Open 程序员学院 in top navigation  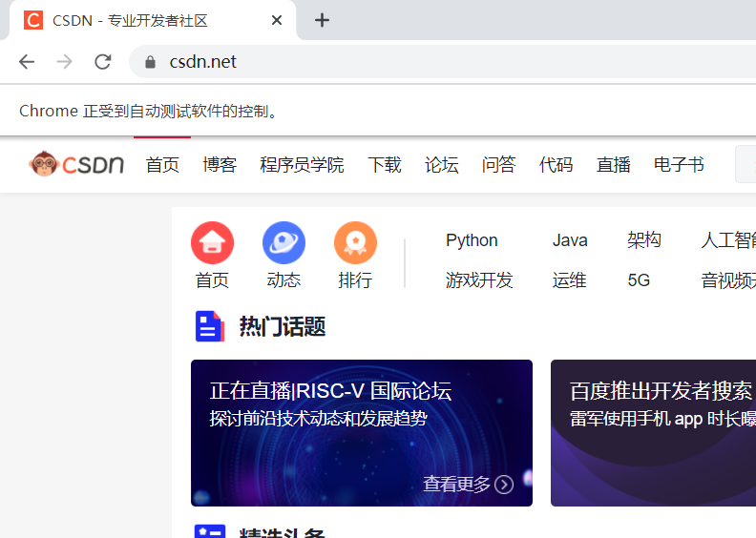[x=302, y=165]
